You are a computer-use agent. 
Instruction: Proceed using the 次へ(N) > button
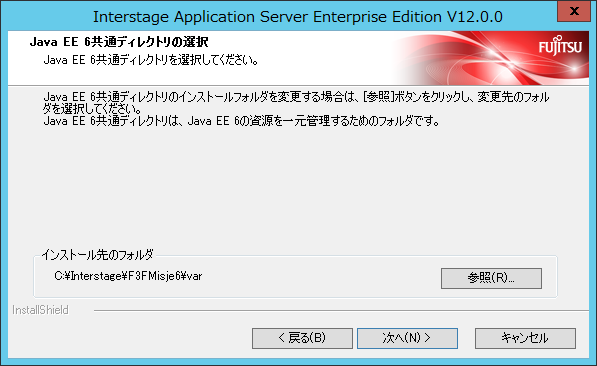pos(407,338)
